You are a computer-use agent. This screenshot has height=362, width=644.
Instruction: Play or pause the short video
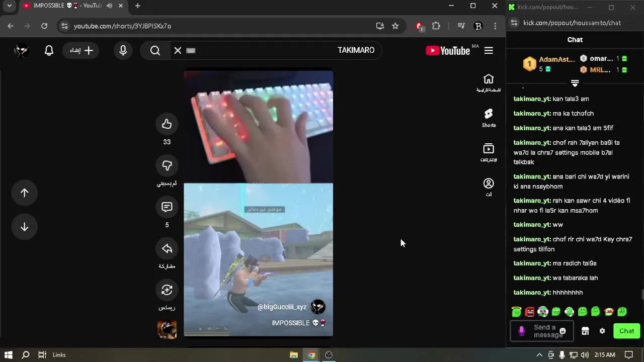click(x=258, y=203)
